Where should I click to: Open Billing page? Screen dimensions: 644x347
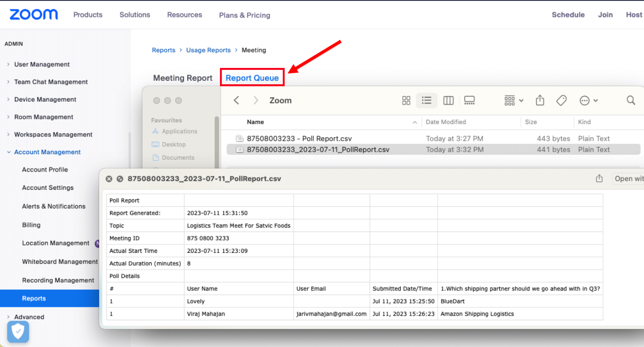tap(31, 225)
